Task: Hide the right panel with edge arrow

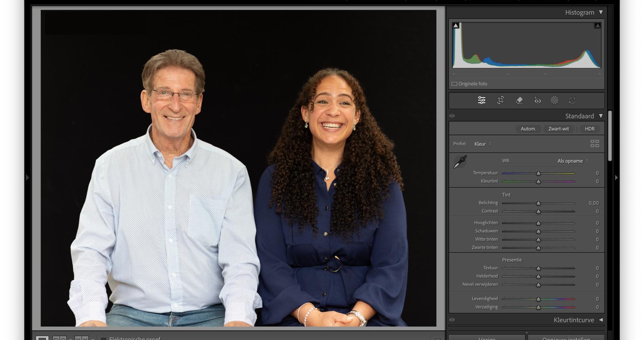Action: [x=616, y=177]
